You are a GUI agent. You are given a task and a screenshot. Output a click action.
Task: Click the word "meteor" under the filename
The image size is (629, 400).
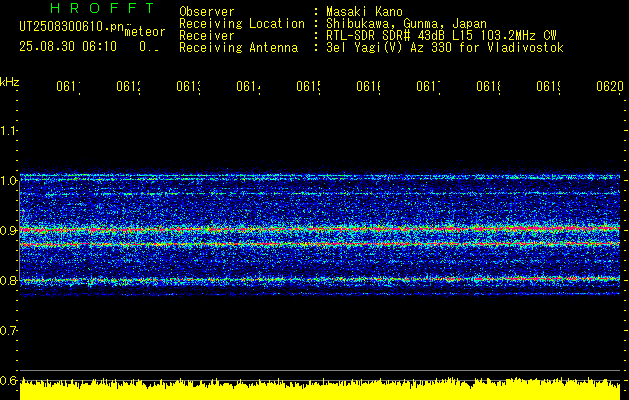145,32
